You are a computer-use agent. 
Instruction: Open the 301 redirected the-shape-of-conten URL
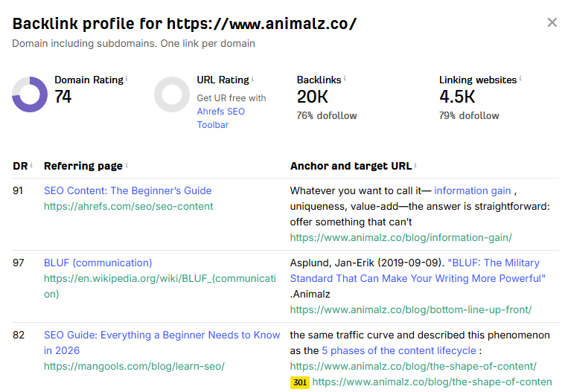point(432,382)
